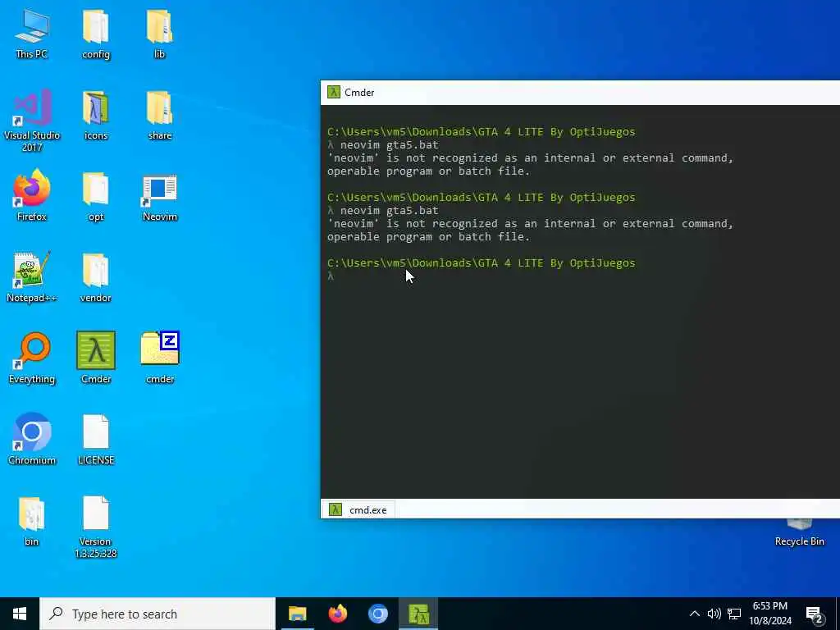
Task: Launch the Neovim desktop shortcut
Action: tap(160, 196)
